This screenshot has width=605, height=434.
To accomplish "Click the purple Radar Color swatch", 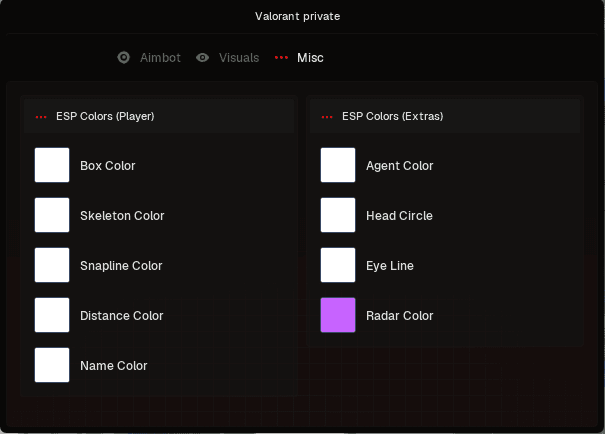I will tap(338, 315).
